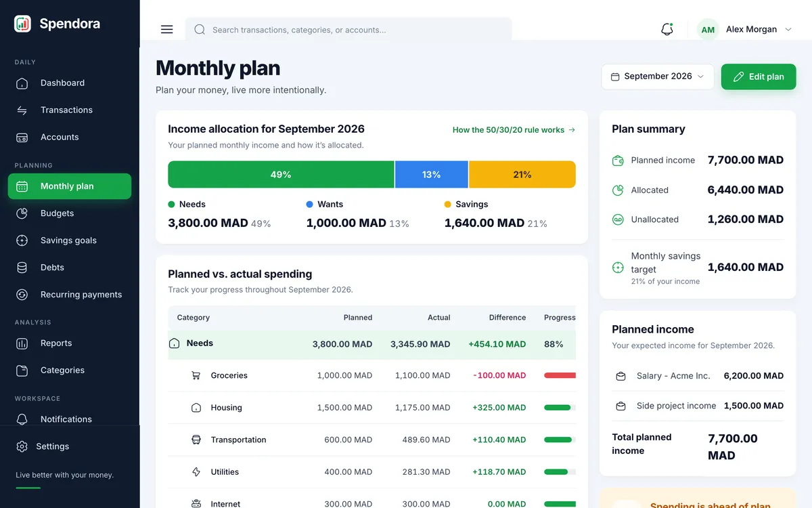Click the Dashboard home icon in sidebar
This screenshot has height=508, width=812.
coord(22,83)
